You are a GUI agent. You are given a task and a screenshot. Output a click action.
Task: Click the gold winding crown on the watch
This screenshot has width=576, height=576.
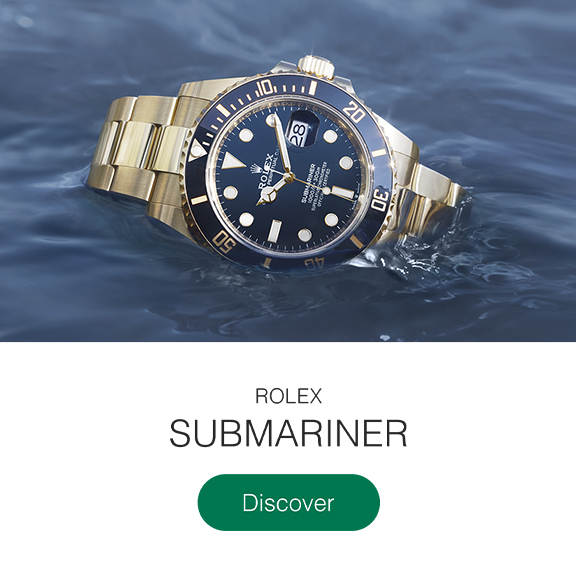pyautogui.click(x=316, y=66)
